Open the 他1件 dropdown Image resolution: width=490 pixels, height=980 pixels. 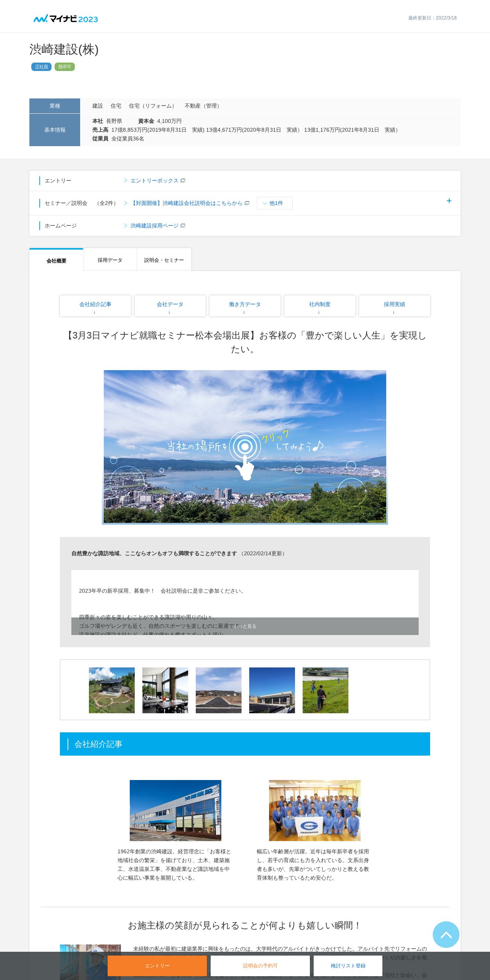click(275, 203)
